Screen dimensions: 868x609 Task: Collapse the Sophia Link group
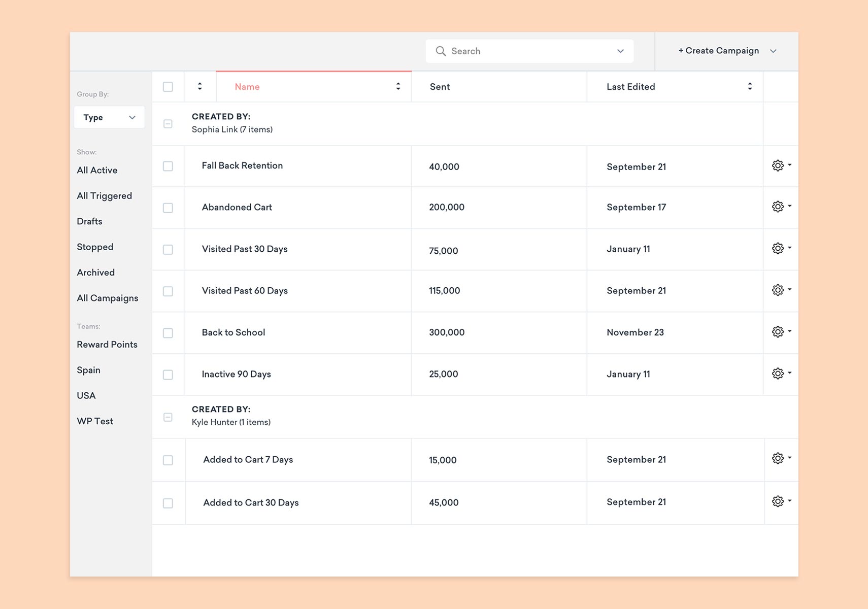tap(168, 124)
